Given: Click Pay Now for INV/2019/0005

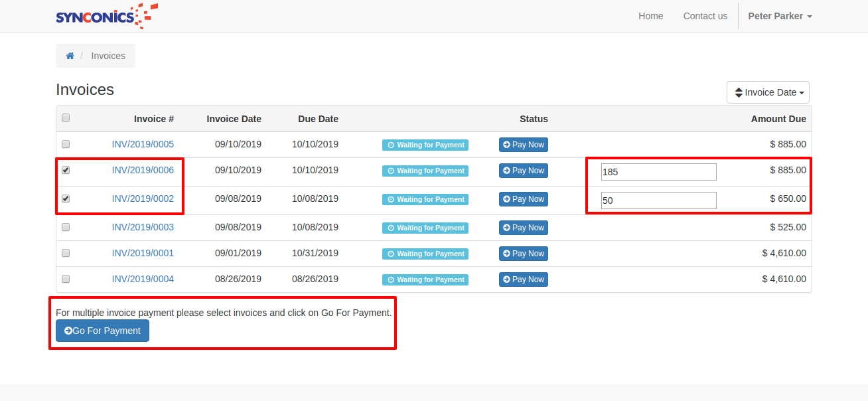Looking at the screenshot, I should [523, 145].
